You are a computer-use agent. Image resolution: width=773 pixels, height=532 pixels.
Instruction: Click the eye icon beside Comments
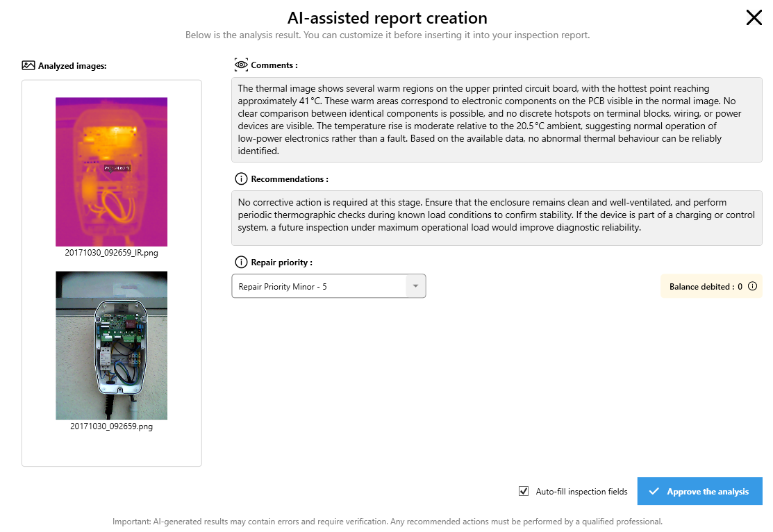click(241, 65)
